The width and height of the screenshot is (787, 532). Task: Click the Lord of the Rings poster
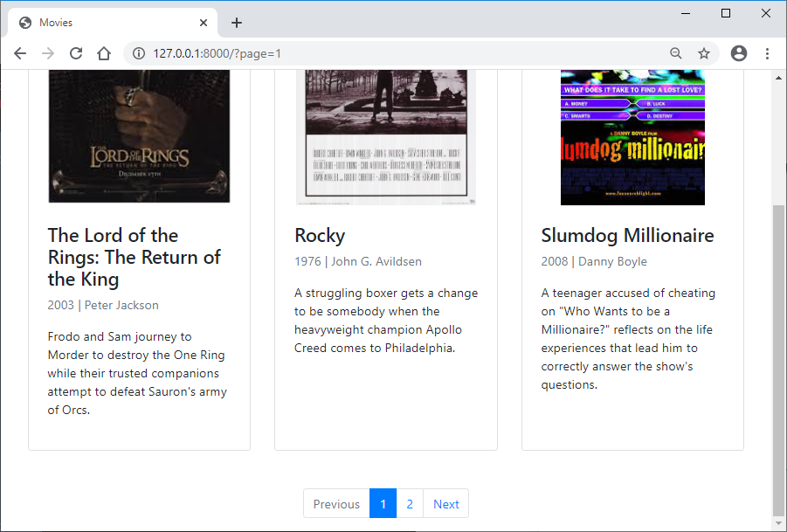(139, 136)
